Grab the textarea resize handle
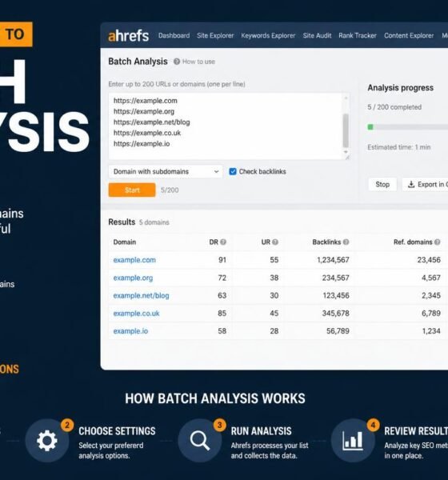Viewport: 448px width, 480px height. pyautogui.click(x=347, y=158)
